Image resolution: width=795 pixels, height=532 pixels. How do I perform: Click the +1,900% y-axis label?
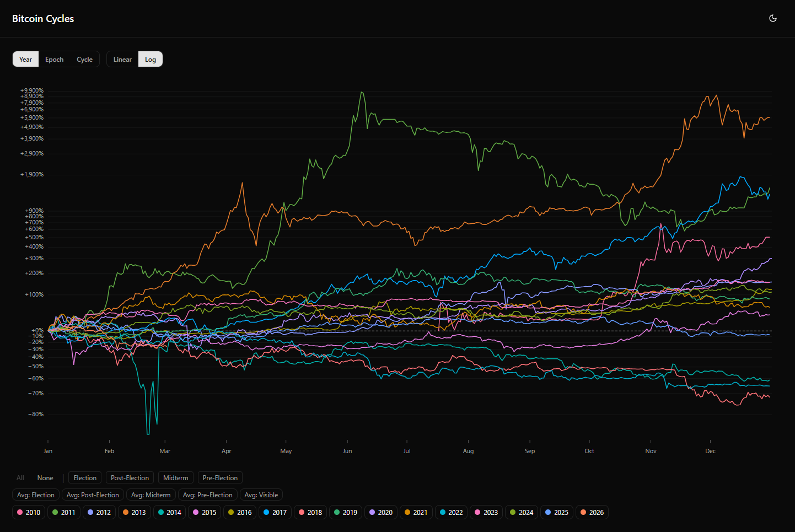point(32,174)
